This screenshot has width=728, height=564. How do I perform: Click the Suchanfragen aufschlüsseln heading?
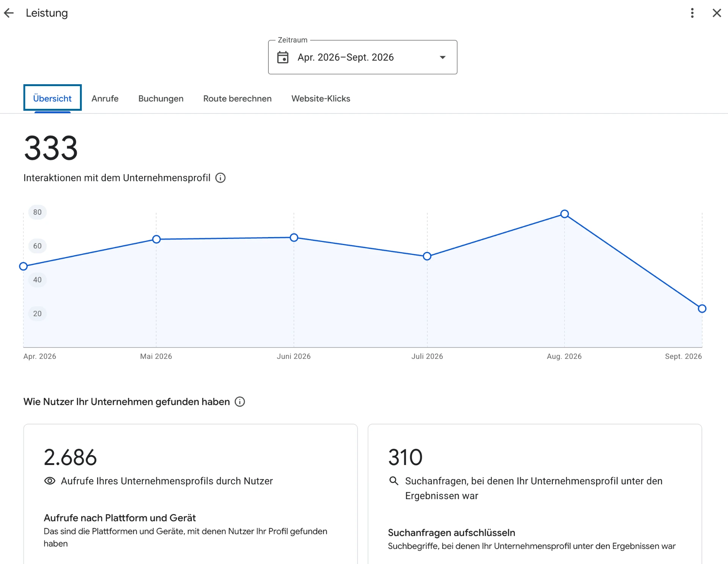[451, 533]
